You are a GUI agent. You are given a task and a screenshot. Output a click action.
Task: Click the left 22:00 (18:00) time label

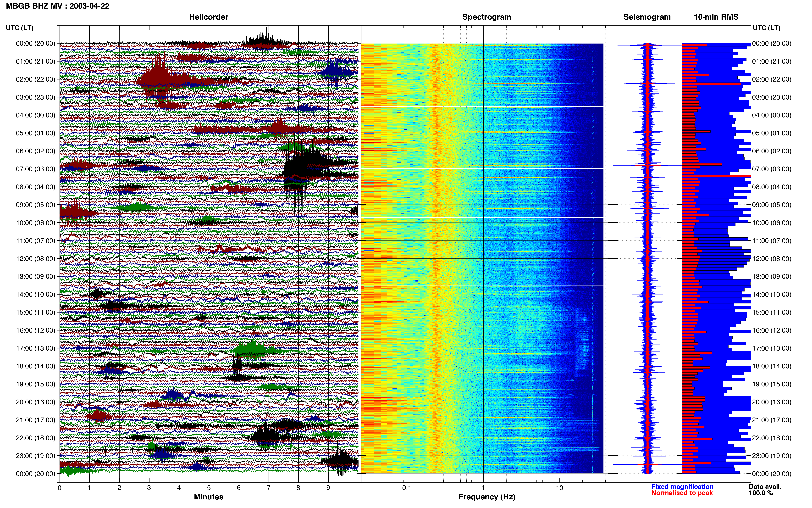pos(36,438)
